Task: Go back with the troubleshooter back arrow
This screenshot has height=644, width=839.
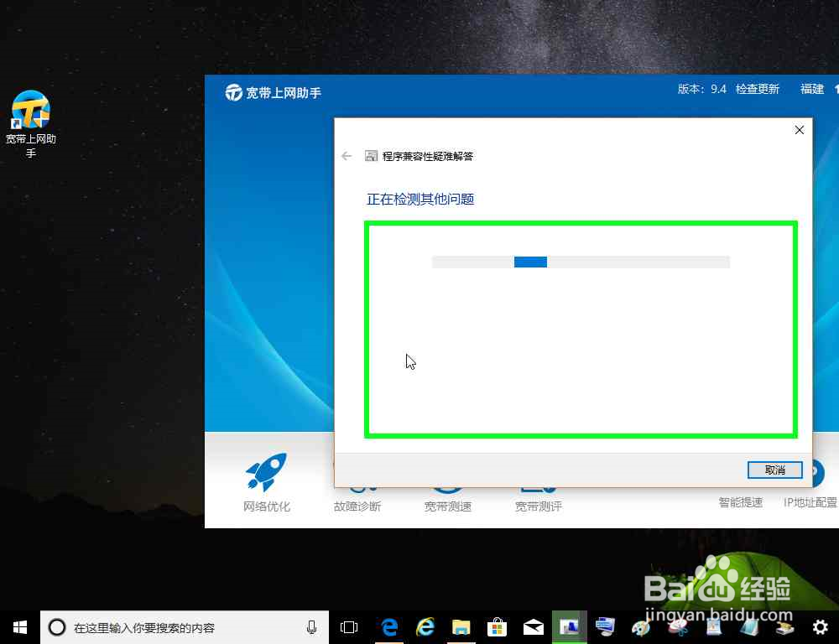Action: [347, 156]
